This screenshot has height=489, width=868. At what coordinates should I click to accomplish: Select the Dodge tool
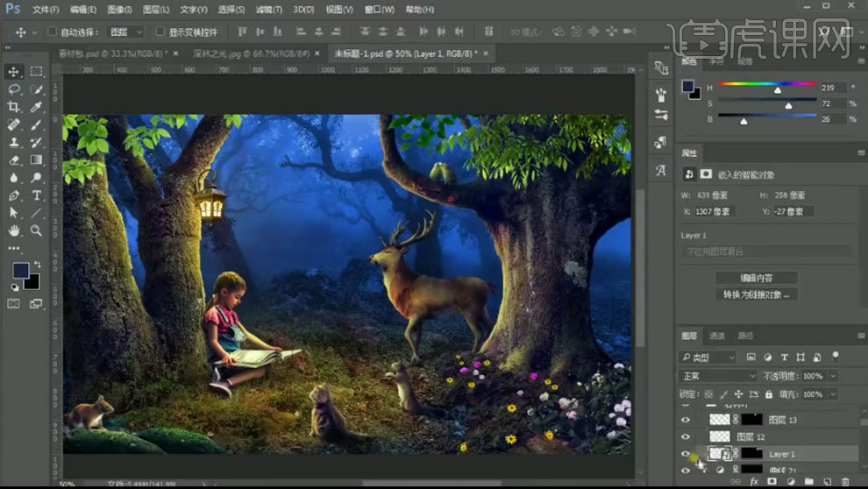[36, 178]
